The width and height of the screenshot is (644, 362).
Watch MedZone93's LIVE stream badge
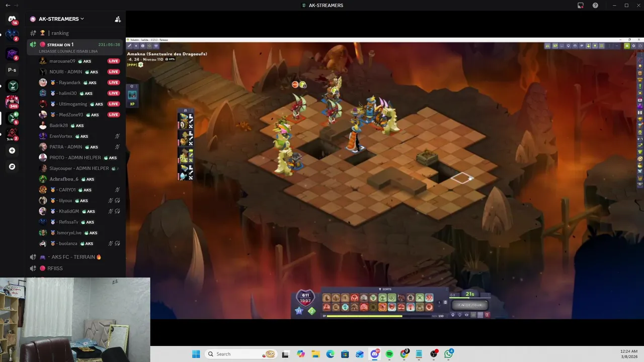click(x=114, y=115)
